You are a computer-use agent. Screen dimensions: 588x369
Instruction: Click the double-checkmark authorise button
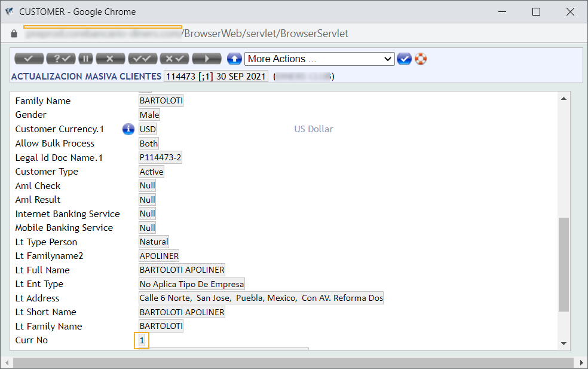tap(142, 59)
